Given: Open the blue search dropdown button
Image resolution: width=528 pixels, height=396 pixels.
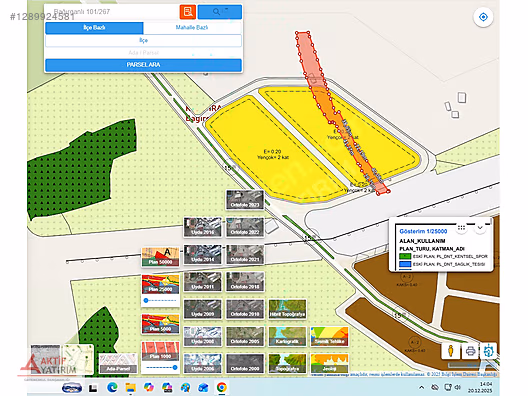Looking at the screenshot, I should coord(220,12).
